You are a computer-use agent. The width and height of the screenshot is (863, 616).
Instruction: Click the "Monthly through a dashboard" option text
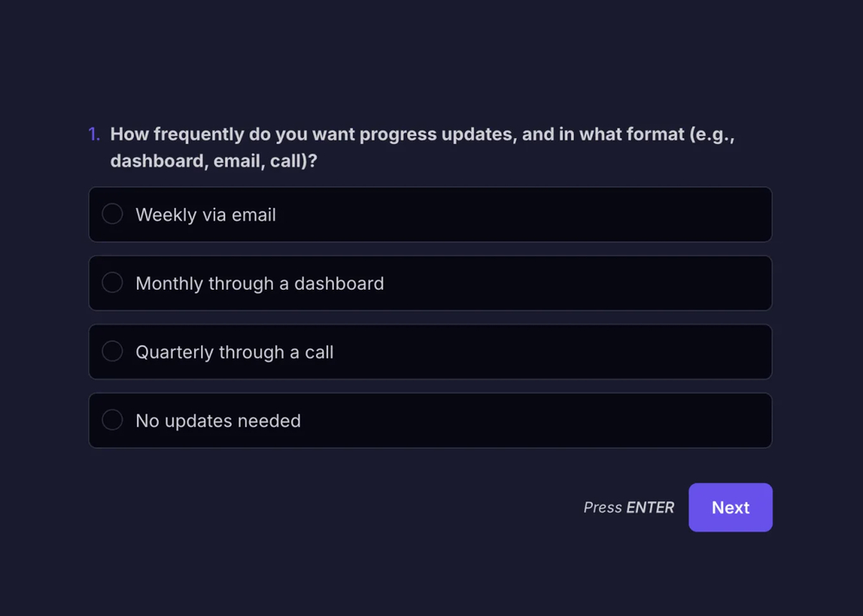(259, 284)
